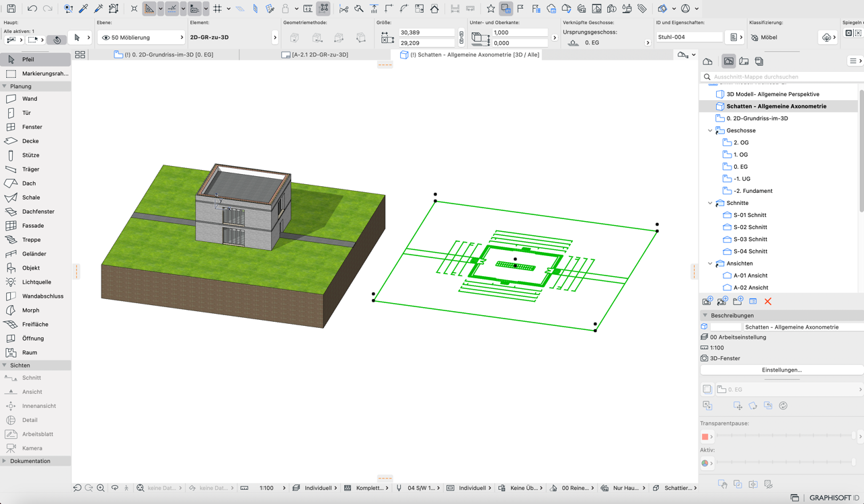Click the Save icon in the toolbar

tap(11, 9)
